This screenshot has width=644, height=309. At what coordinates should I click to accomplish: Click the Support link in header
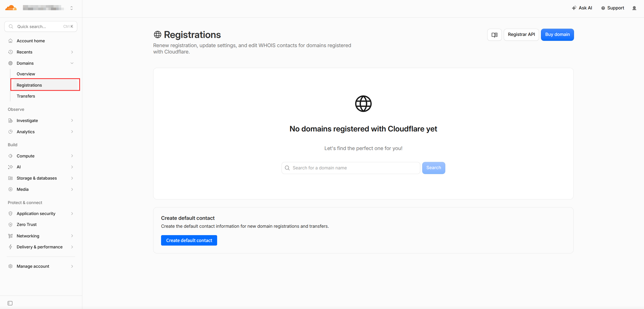[x=613, y=8]
